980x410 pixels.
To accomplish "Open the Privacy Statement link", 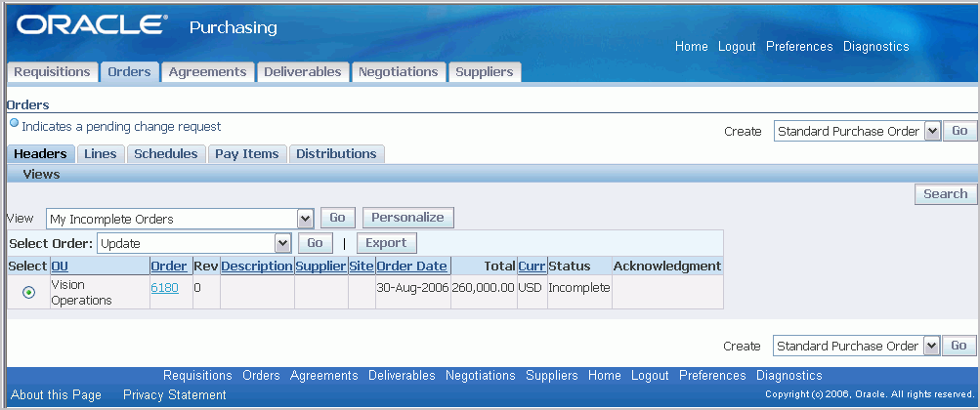I will [x=174, y=395].
